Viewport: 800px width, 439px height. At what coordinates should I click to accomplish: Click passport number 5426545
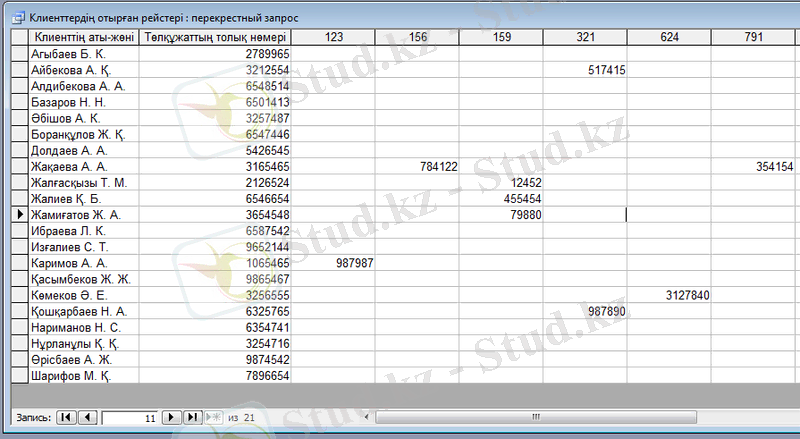pos(215,151)
